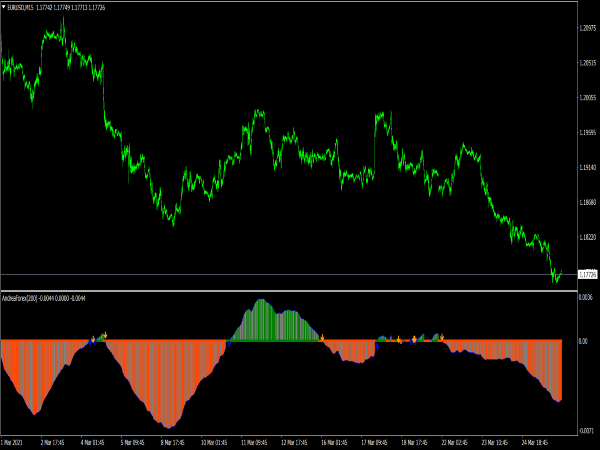Click the 10 Mar 01:45 time label
The width and height of the screenshot is (600, 450).
click(x=214, y=443)
